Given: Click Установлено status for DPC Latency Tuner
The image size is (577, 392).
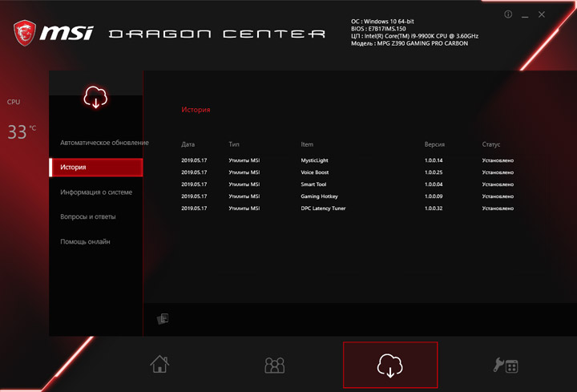Looking at the screenshot, I should 498,208.
